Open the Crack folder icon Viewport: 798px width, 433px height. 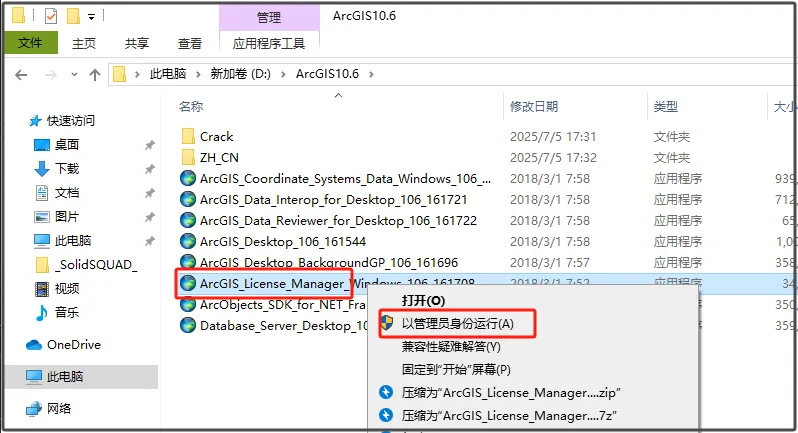pos(188,136)
